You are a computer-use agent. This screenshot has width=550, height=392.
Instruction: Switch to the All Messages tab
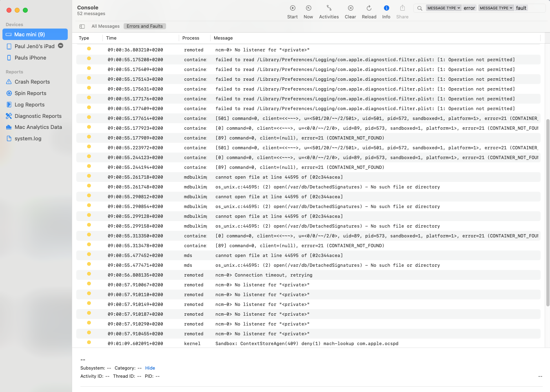pyautogui.click(x=105, y=27)
